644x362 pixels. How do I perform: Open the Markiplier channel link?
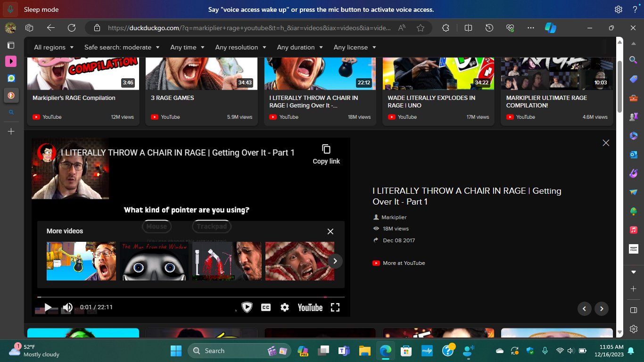(x=394, y=217)
